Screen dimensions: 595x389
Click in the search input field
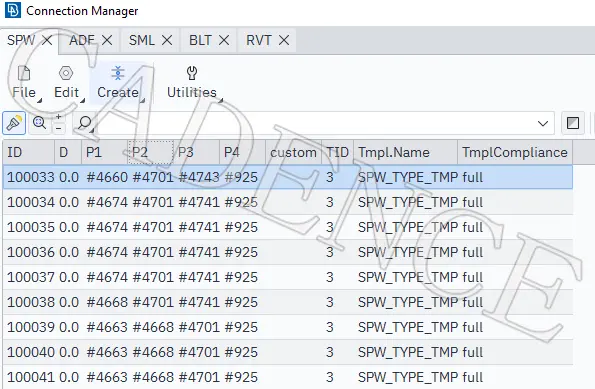(x=315, y=123)
